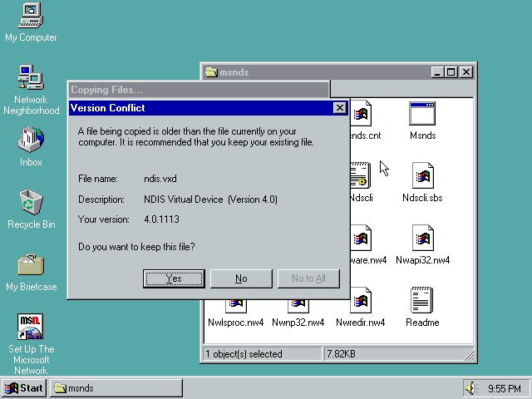532x399 pixels.
Task: Click the 1 object(s) selected status text
Action: 244,354
